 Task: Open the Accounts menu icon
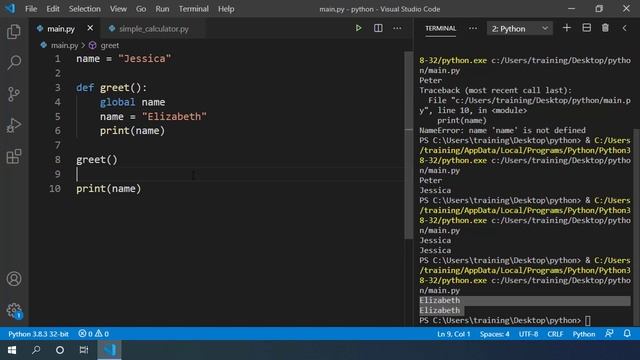click(14, 279)
